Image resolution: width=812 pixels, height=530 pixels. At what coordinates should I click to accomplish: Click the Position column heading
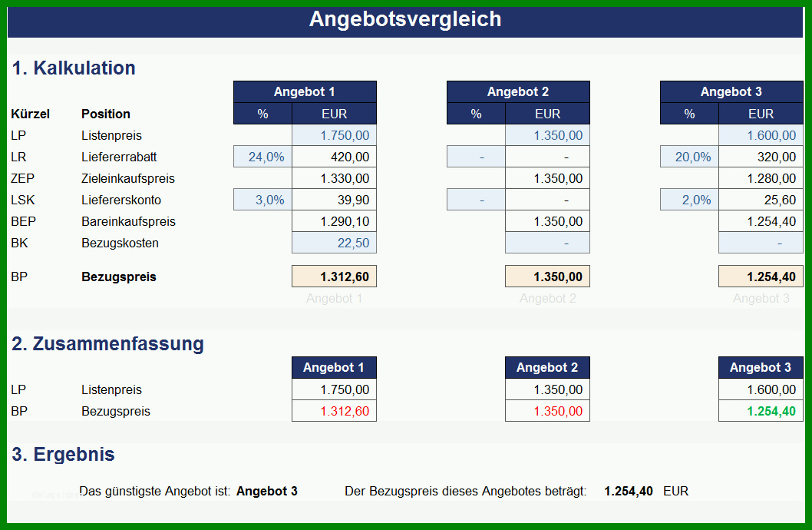click(106, 114)
